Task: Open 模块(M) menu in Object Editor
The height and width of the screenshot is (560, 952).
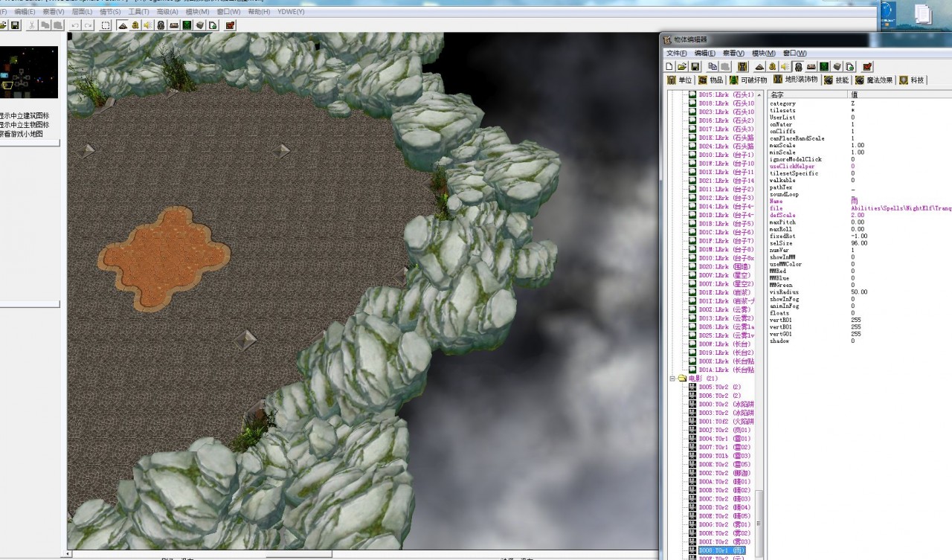Action: click(763, 54)
